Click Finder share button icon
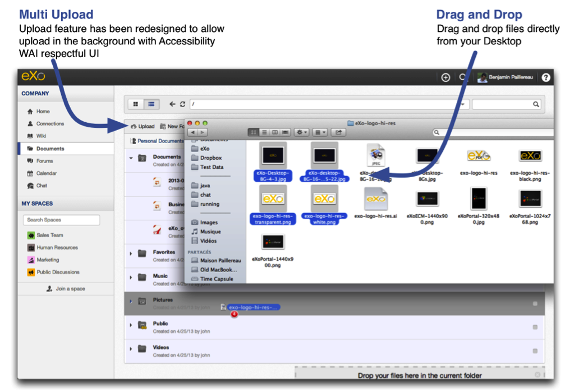The image size is (579, 392). [338, 132]
